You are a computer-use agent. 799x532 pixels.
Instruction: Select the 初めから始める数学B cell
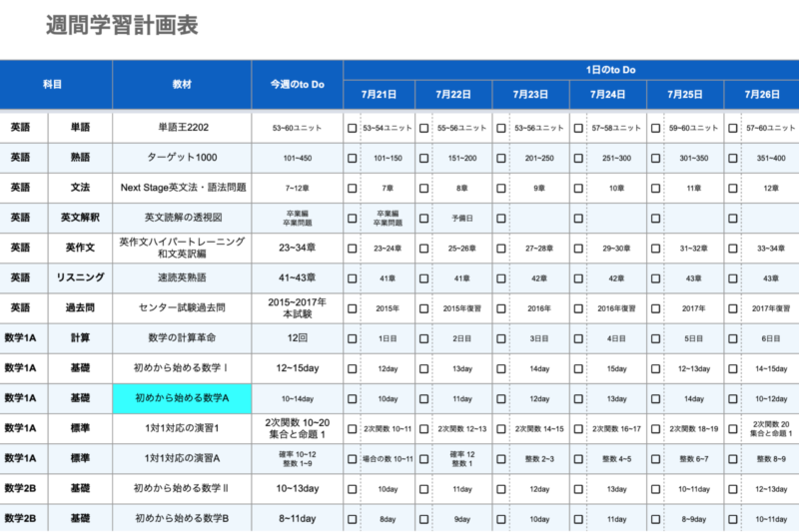[x=182, y=519]
